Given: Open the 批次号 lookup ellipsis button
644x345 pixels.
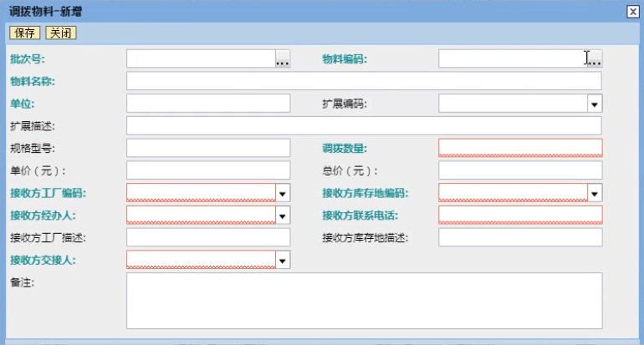Looking at the screenshot, I should (x=283, y=58).
